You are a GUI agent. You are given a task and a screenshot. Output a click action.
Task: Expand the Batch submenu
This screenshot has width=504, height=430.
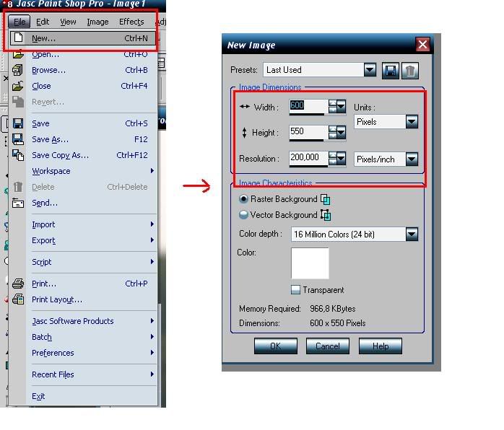152,336
